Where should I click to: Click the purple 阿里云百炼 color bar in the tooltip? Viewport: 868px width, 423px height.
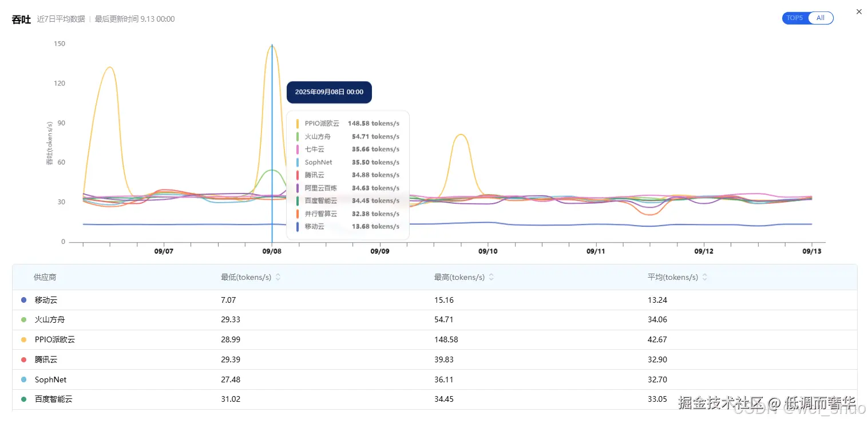[298, 188]
